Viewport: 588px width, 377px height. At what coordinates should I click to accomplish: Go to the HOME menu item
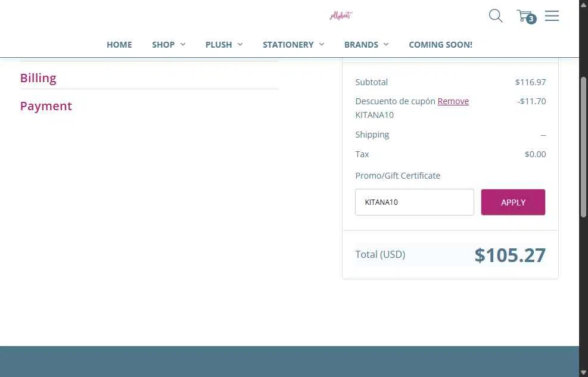pyautogui.click(x=119, y=45)
